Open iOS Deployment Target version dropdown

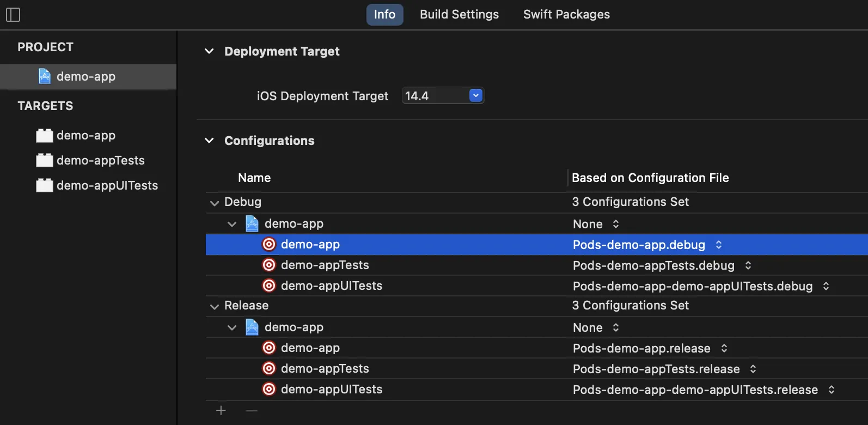click(x=476, y=96)
